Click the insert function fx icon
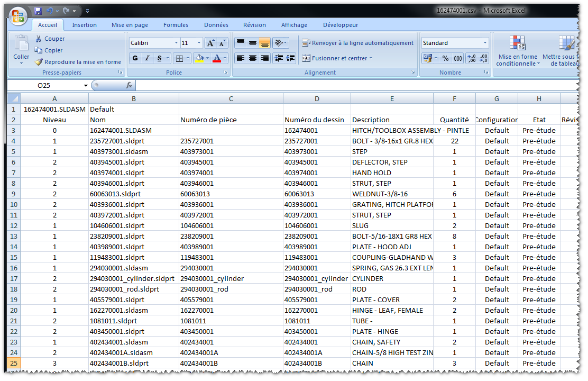588x381 pixels. (129, 85)
